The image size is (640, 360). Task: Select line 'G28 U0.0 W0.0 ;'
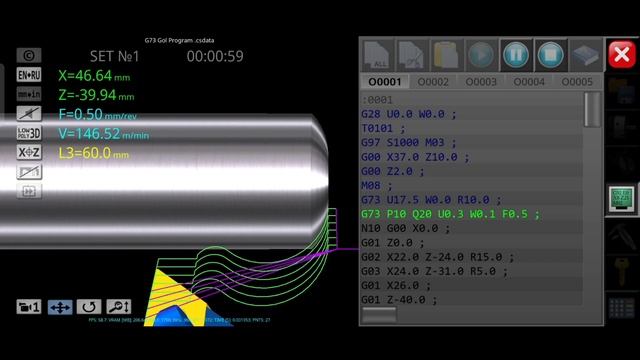409,114
